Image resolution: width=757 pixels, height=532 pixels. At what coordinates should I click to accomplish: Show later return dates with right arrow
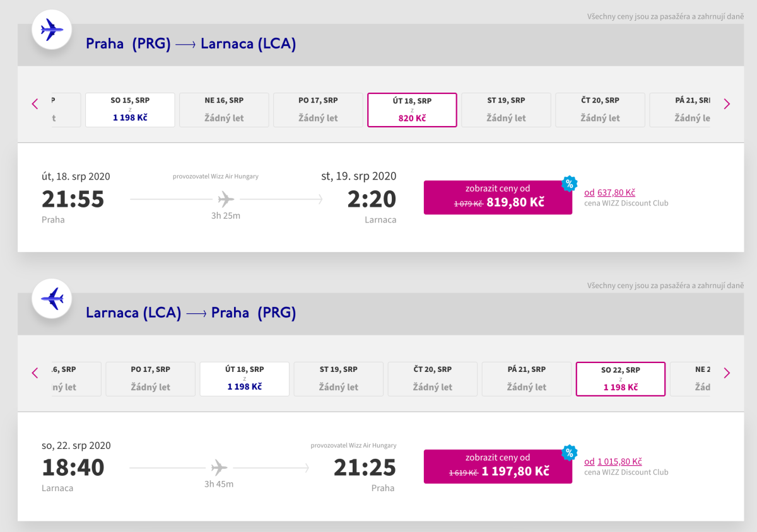tap(727, 373)
